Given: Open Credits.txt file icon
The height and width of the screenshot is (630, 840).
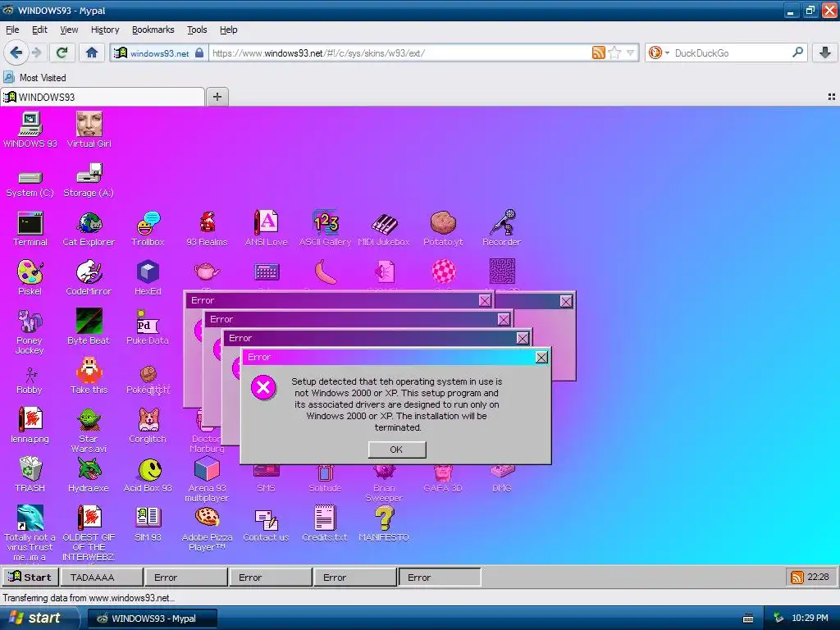Looking at the screenshot, I should click(x=325, y=523).
